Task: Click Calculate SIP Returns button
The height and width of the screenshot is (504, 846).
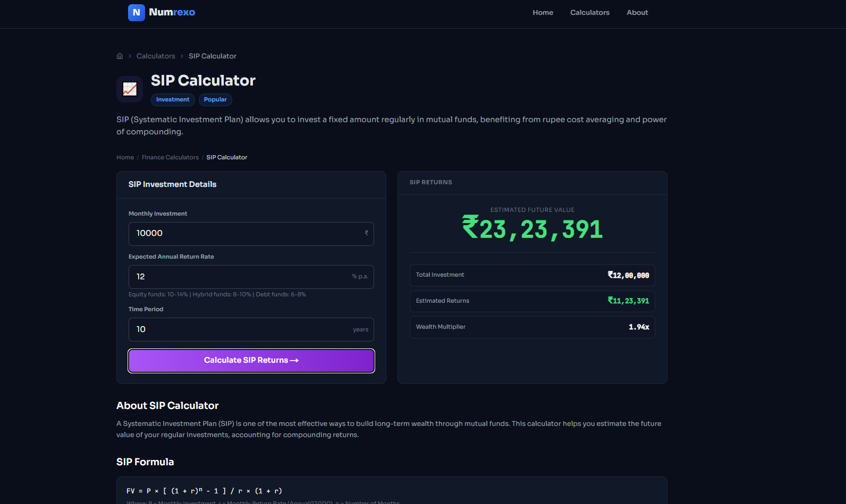Action: click(x=251, y=361)
